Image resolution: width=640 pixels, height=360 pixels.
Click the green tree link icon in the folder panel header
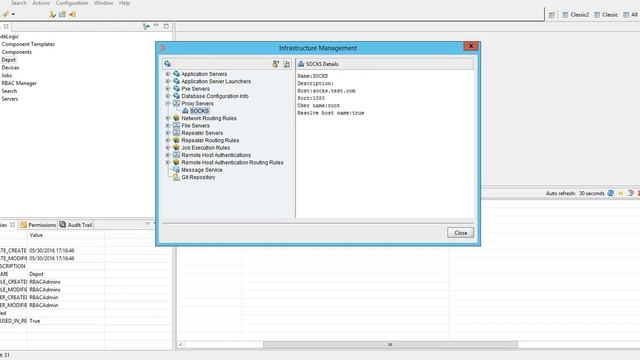[x=146, y=26]
